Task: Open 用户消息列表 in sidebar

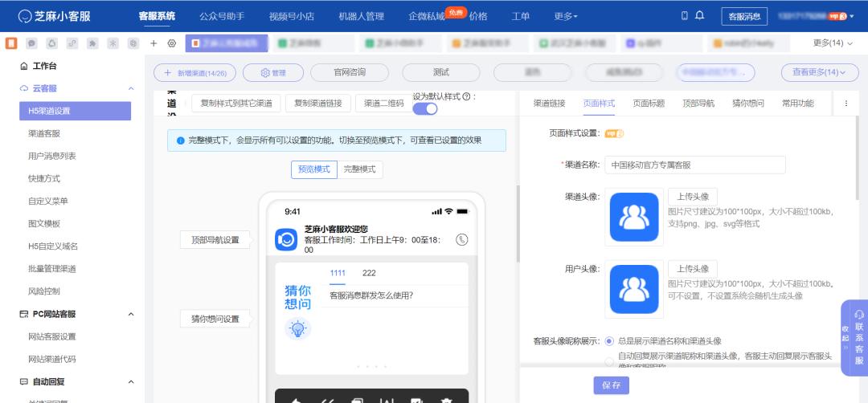Action: pos(52,156)
